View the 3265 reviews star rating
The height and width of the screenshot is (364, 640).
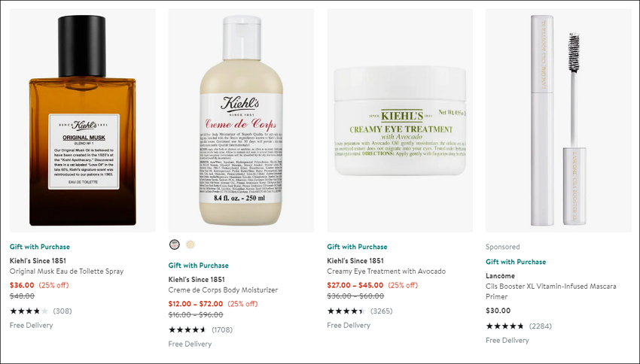pos(360,311)
